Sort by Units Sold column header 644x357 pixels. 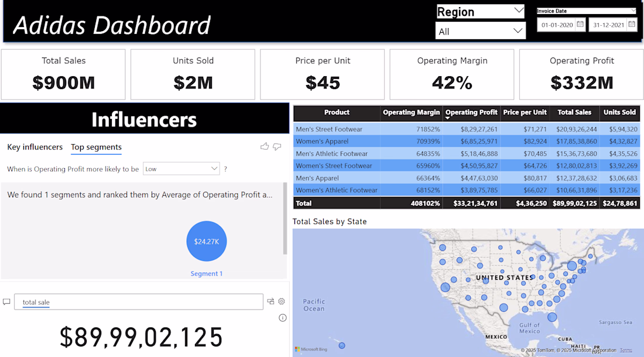[619, 113]
